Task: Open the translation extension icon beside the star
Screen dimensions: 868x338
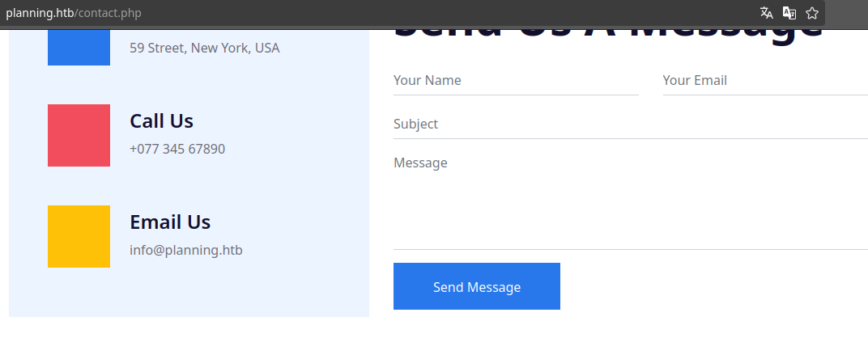Action: point(789,13)
